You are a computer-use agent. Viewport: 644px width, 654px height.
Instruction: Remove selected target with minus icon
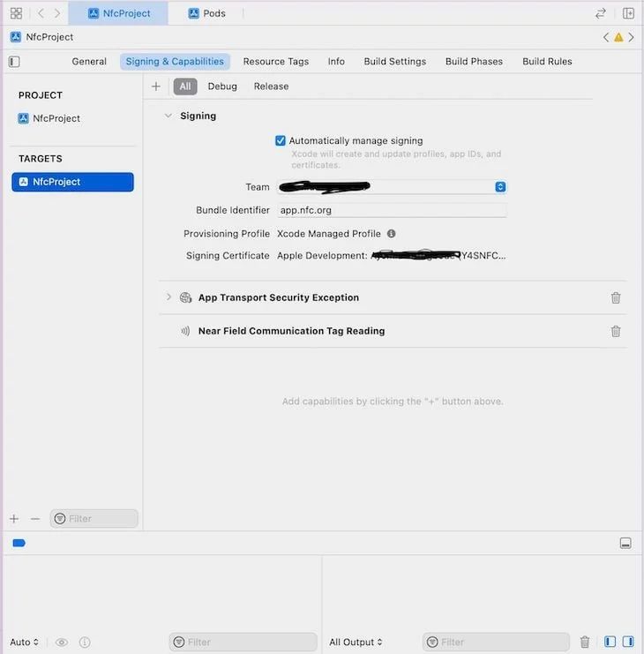coord(35,518)
